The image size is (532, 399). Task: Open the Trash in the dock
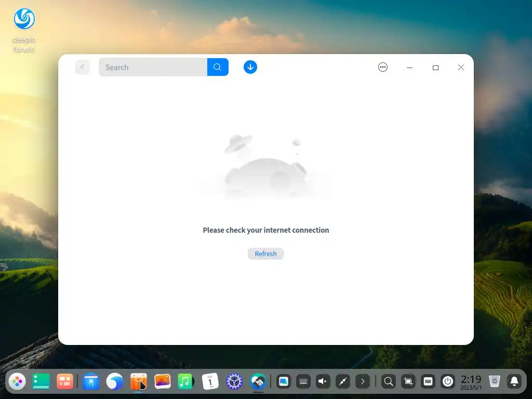495,382
